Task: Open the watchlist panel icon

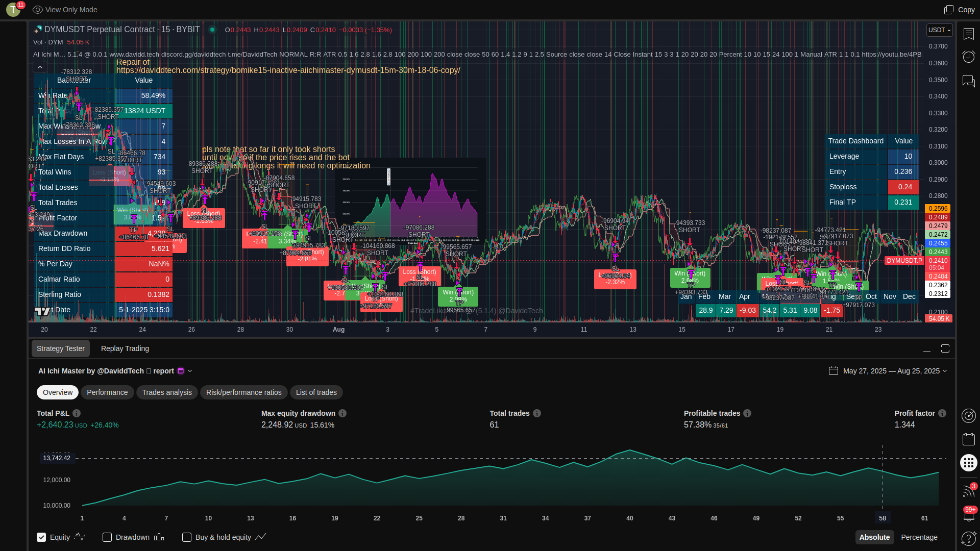Action: coord(968,34)
